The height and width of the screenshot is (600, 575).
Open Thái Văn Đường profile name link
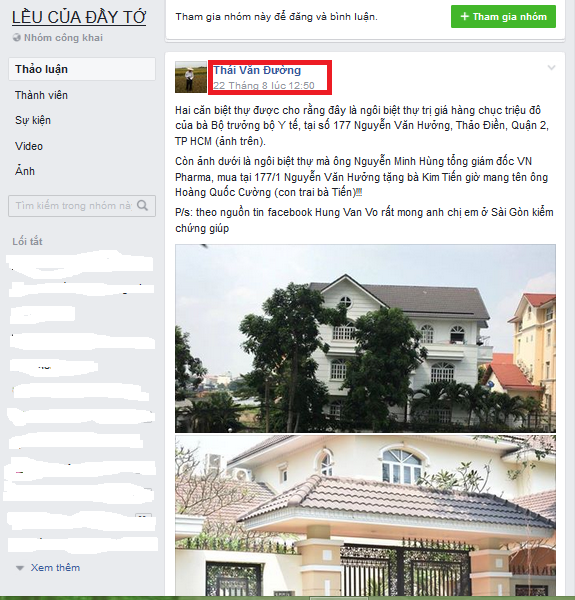click(257, 70)
